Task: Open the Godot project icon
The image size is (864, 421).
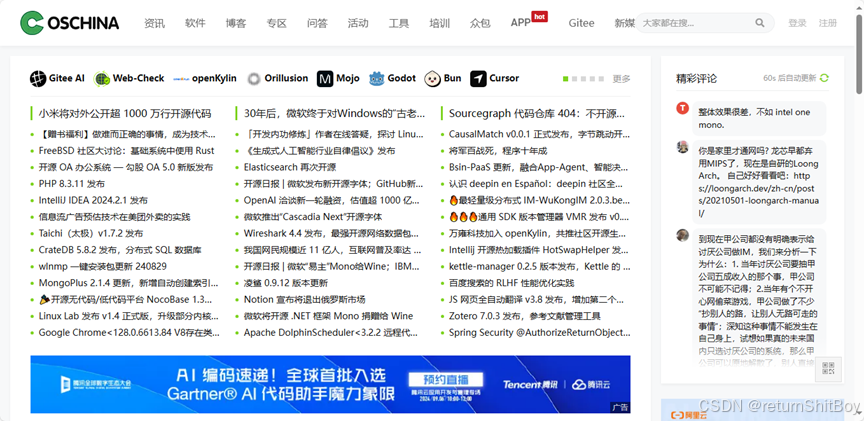Action: [x=377, y=79]
